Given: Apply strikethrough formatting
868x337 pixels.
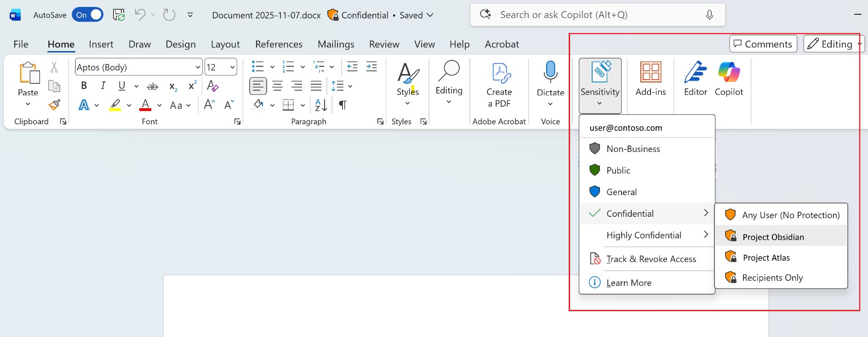Looking at the screenshot, I should click(152, 86).
